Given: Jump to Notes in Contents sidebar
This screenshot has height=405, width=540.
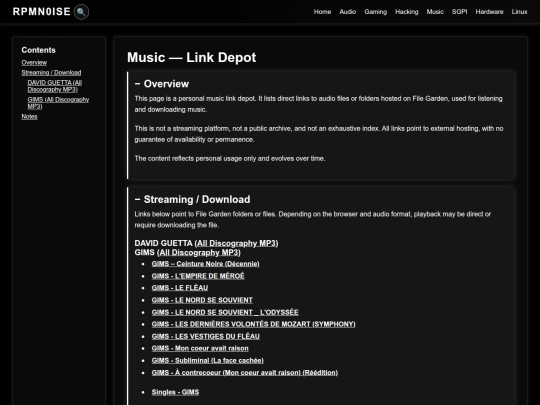Looking at the screenshot, I should tap(29, 116).
